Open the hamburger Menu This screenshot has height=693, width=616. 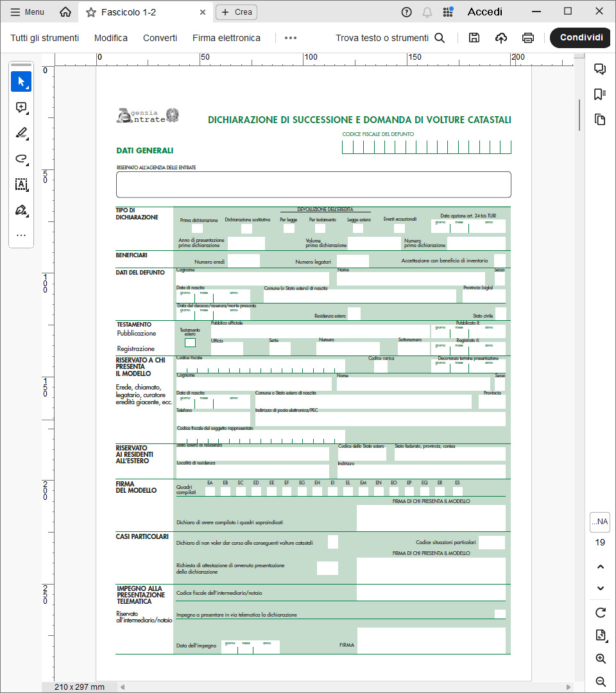click(28, 12)
